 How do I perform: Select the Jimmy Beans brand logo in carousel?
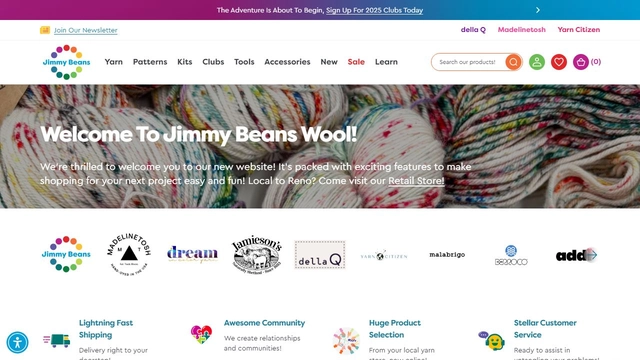click(66, 254)
